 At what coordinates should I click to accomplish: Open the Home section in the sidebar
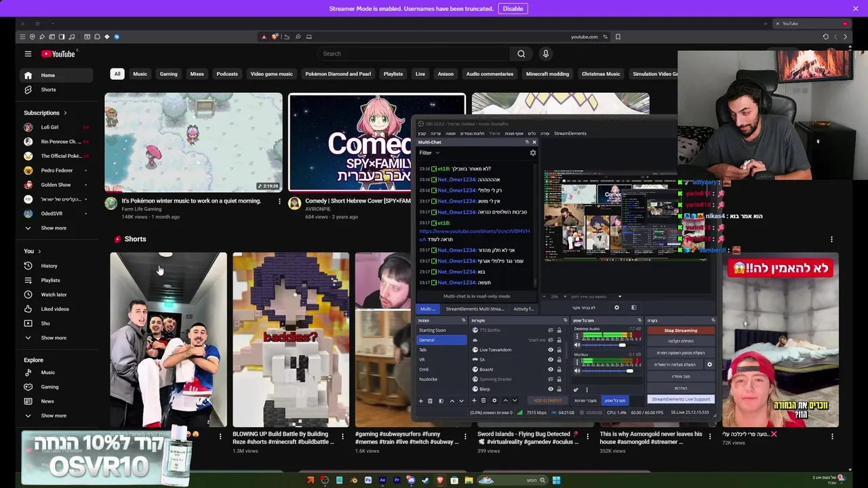(x=55, y=75)
